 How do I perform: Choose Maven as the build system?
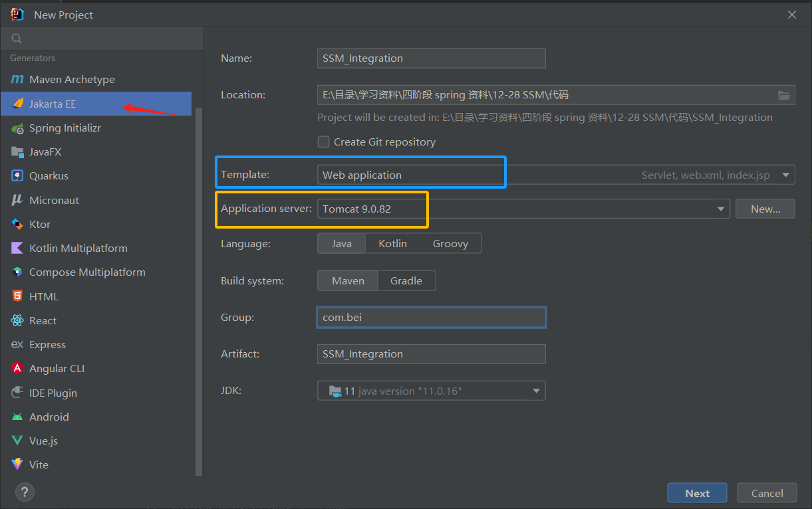click(x=348, y=280)
